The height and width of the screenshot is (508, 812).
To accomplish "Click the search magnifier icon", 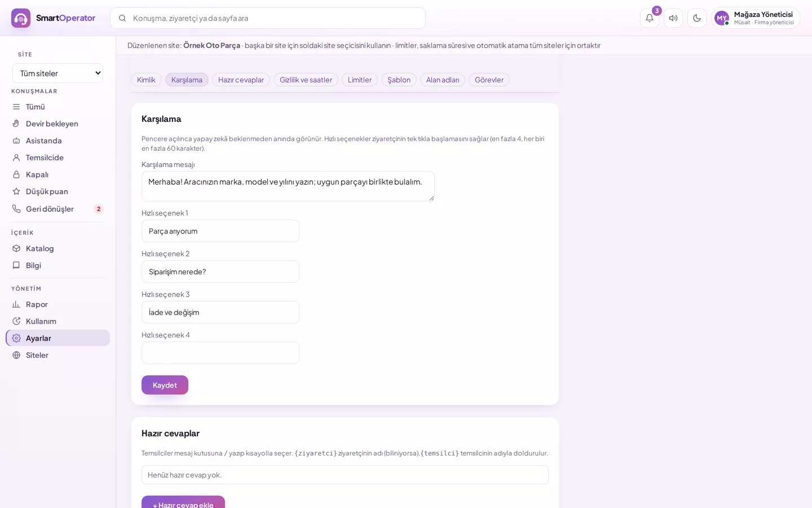I will click(122, 18).
